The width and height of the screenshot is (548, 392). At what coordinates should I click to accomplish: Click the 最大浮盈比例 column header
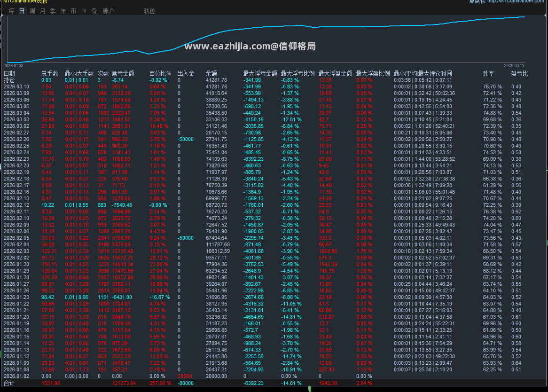point(373,73)
